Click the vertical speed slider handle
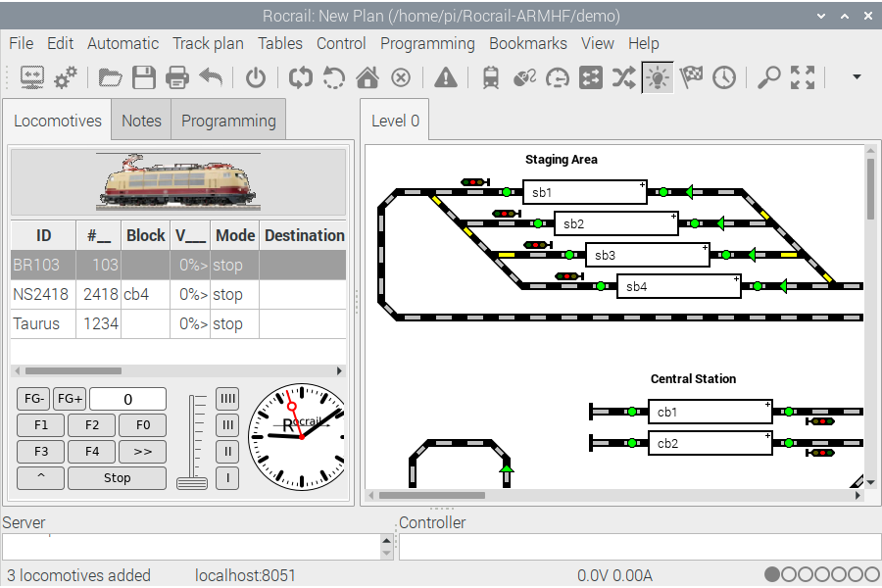Viewport: 882px width, 588px height. [x=192, y=482]
